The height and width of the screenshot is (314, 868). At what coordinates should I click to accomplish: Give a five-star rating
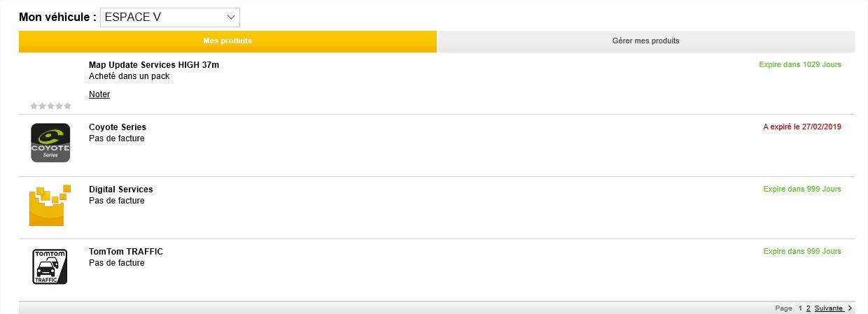[x=68, y=106]
